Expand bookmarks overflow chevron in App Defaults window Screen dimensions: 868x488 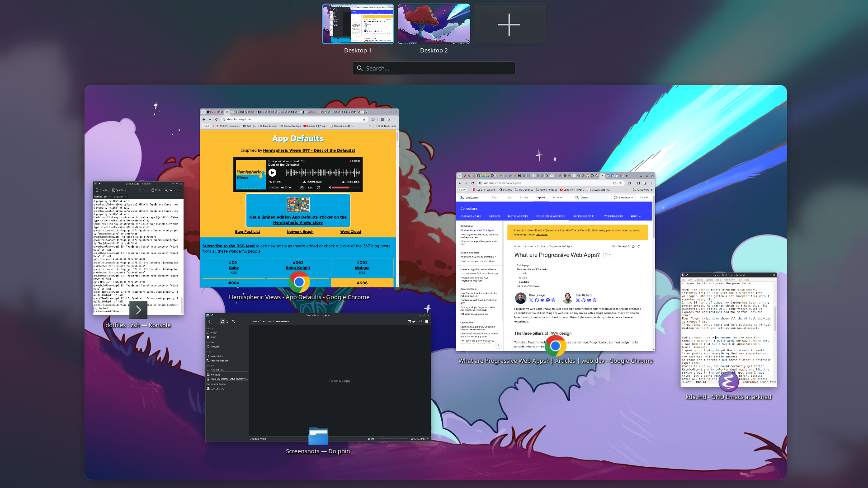(370, 126)
